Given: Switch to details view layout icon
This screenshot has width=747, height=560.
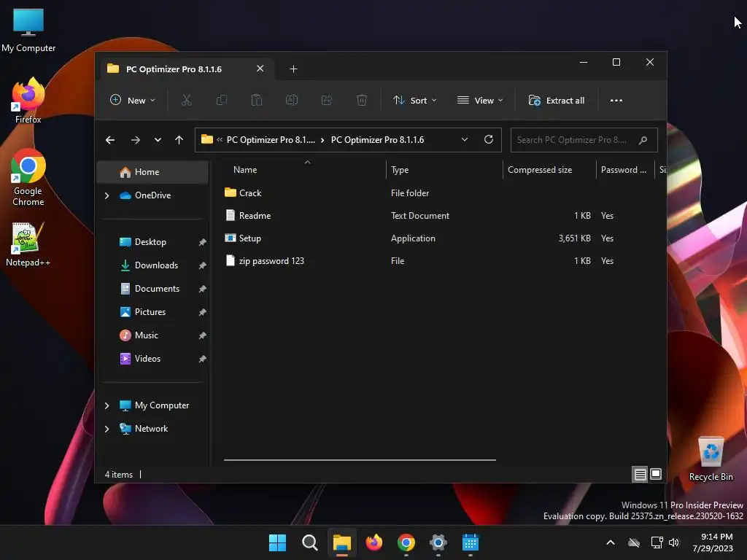Looking at the screenshot, I should click(x=640, y=474).
